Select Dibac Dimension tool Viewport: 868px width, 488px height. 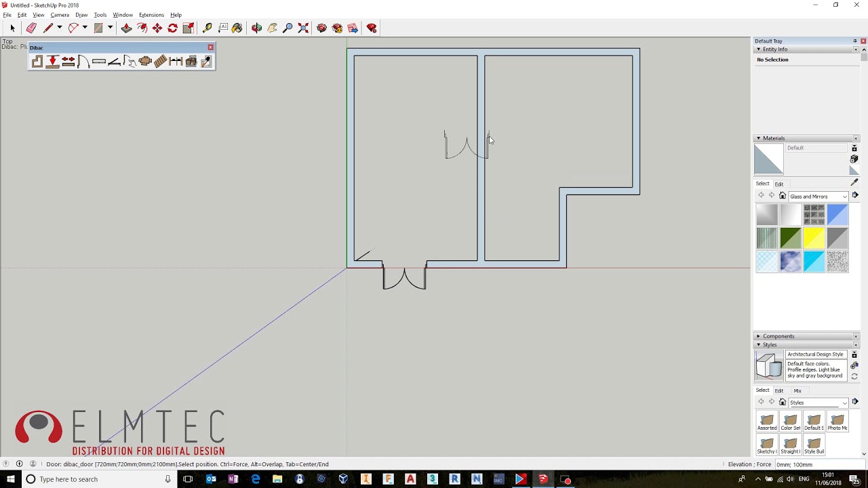pos(176,62)
